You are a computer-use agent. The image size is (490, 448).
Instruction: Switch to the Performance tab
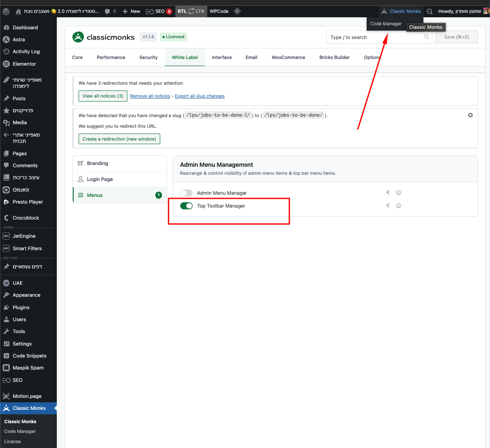point(111,57)
